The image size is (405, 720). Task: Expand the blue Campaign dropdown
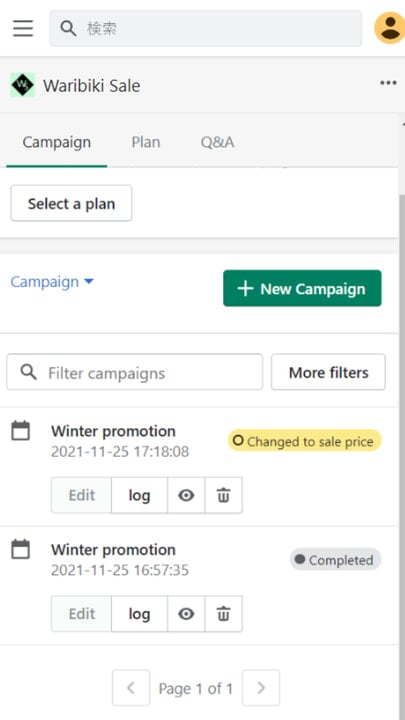click(52, 281)
